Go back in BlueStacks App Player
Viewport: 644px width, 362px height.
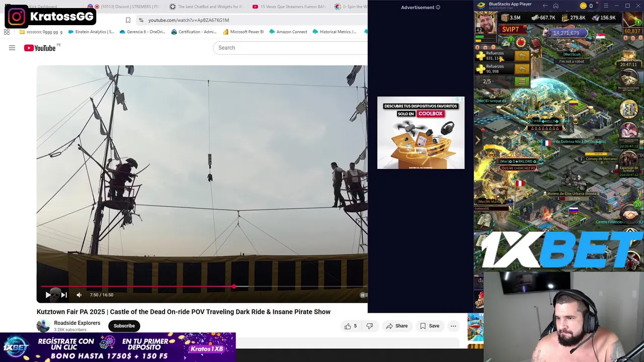[545, 6]
